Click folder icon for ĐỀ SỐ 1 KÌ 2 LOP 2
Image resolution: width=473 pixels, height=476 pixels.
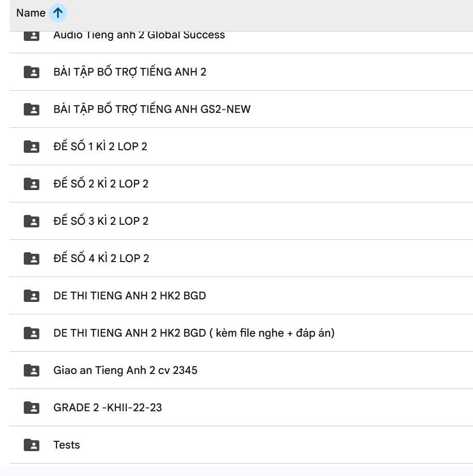[32, 147]
